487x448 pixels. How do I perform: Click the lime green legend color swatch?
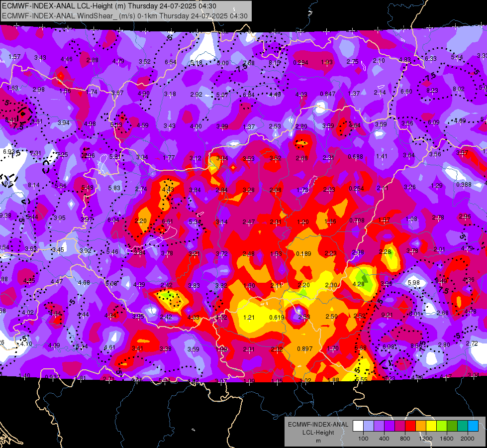coord(442,426)
